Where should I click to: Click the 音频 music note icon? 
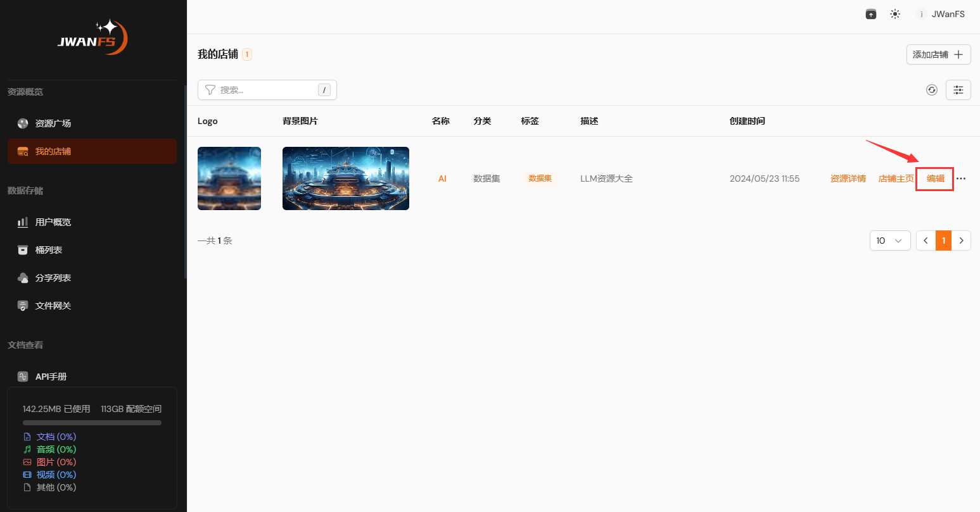coord(27,449)
